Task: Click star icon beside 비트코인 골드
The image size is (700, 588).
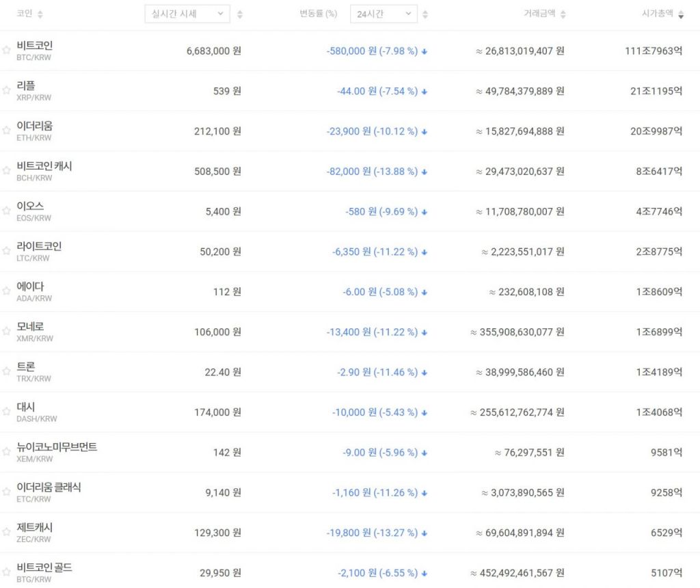Action: 7,573
